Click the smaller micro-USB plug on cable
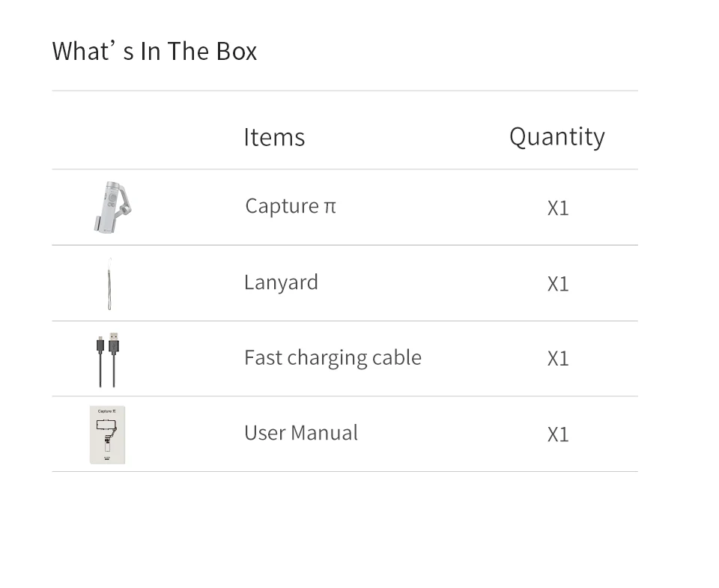 100,345
